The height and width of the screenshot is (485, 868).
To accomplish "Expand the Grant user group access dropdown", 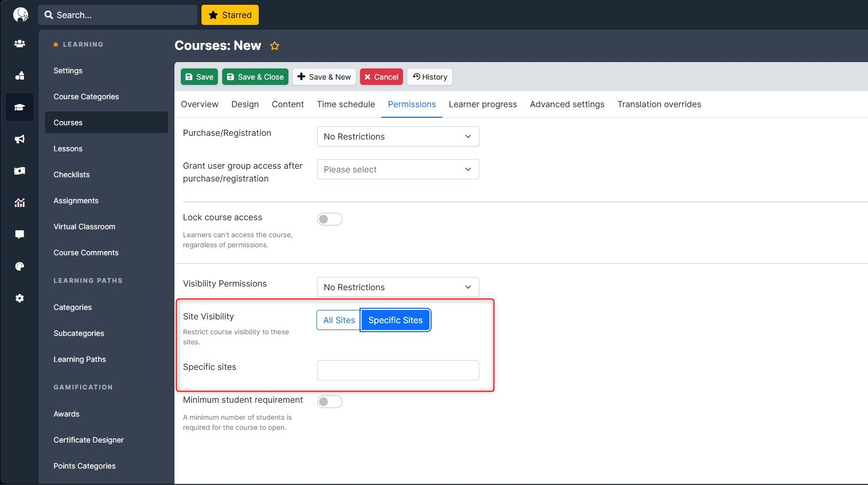I will (x=398, y=169).
